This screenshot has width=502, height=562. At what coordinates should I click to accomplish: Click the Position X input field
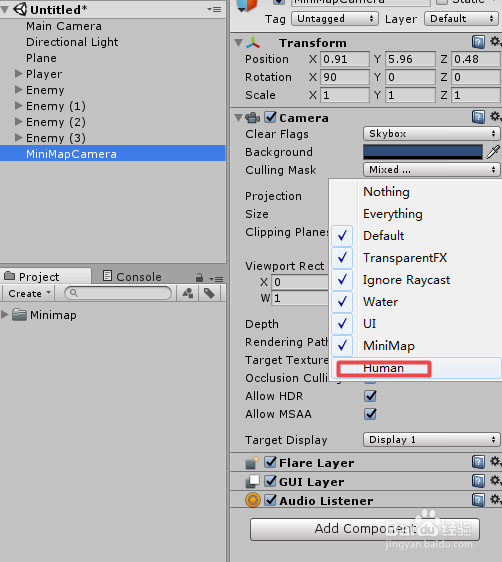345,59
